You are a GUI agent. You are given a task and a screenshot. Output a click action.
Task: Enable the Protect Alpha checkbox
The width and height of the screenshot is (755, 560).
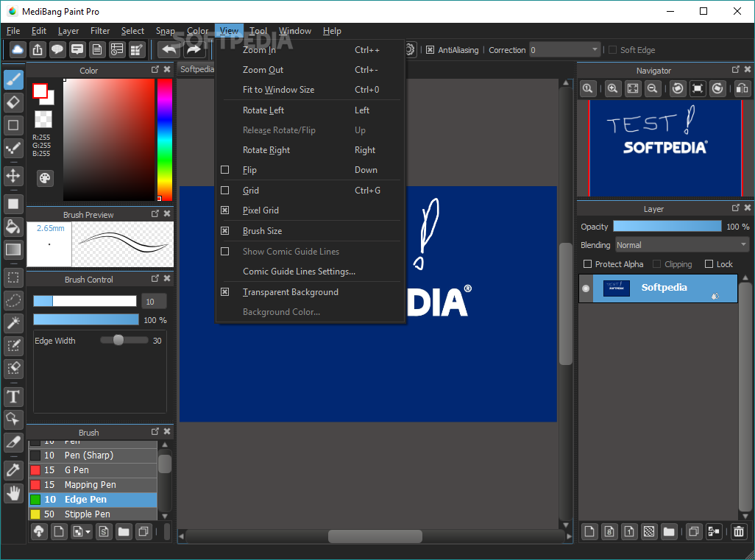click(587, 264)
